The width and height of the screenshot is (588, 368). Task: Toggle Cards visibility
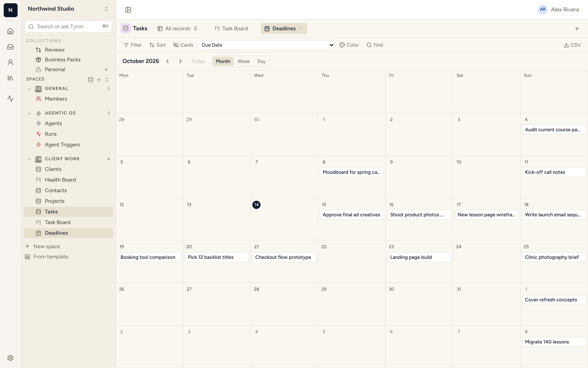tap(183, 45)
